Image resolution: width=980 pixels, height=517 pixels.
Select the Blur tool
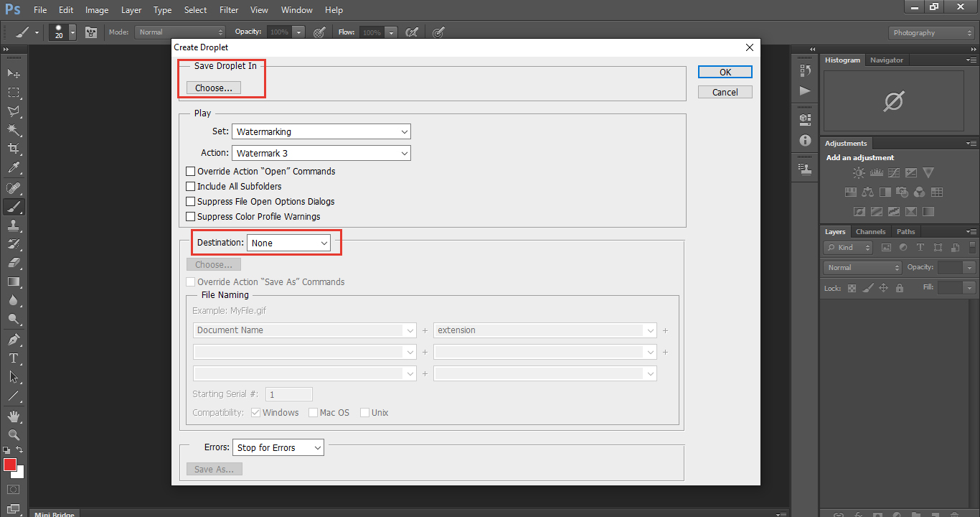[x=14, y=300]
